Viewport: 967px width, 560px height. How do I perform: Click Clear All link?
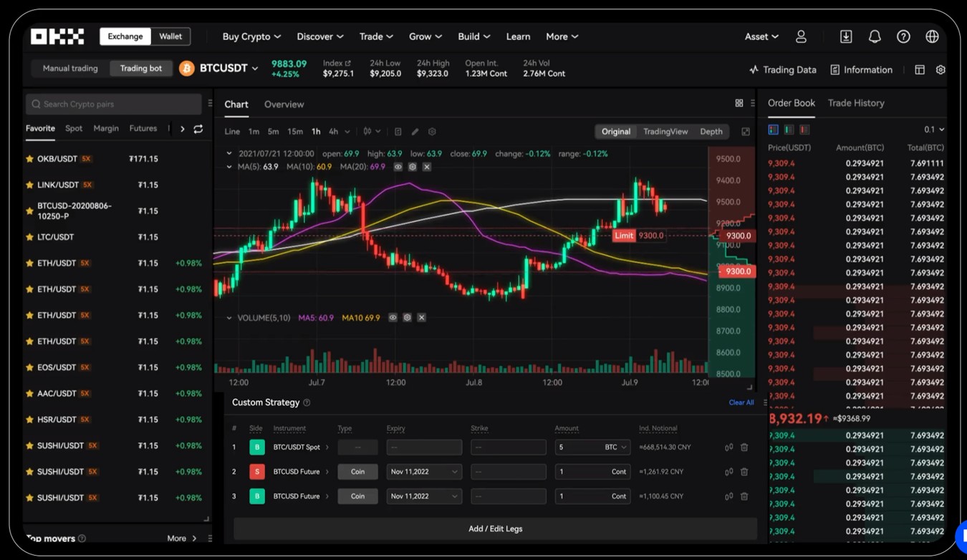click(x=741, y=402)
